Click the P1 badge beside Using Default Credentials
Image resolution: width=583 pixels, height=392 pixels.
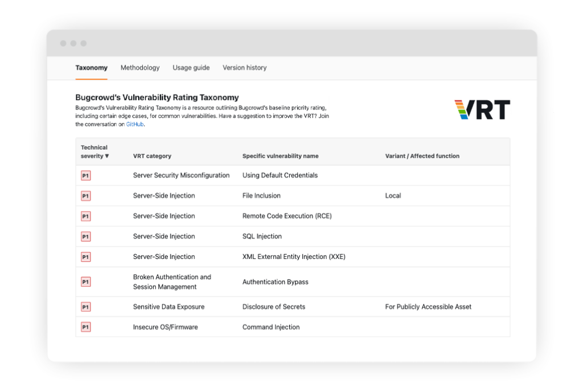pyautogui.click(x=85, y=176)
